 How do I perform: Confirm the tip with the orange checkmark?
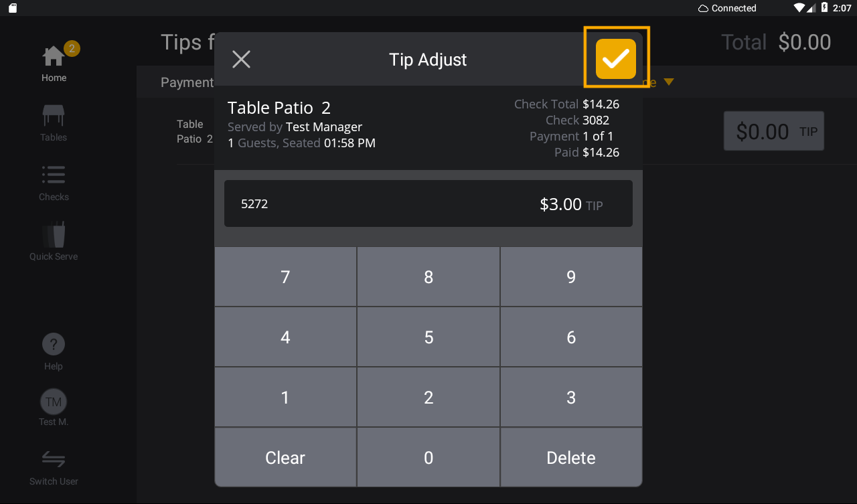click(615, 59)
